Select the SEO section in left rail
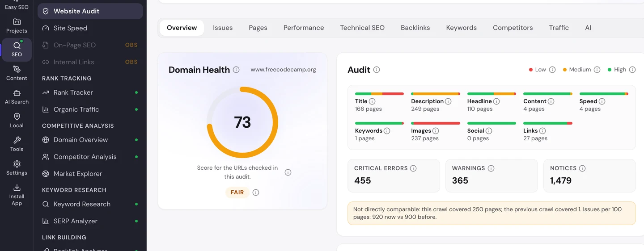The height and width of the screenshot is (251, 644). tap(17, 50)
